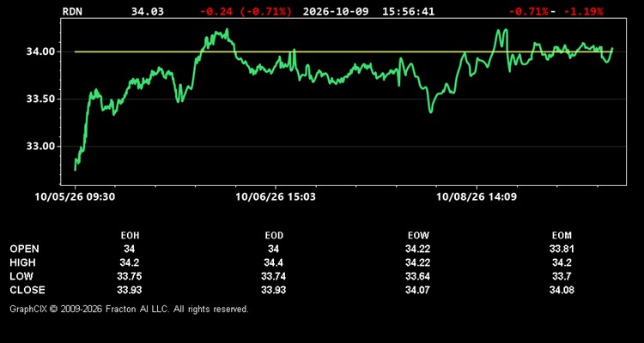Click the RDN ticker symbol

[72, 11]
